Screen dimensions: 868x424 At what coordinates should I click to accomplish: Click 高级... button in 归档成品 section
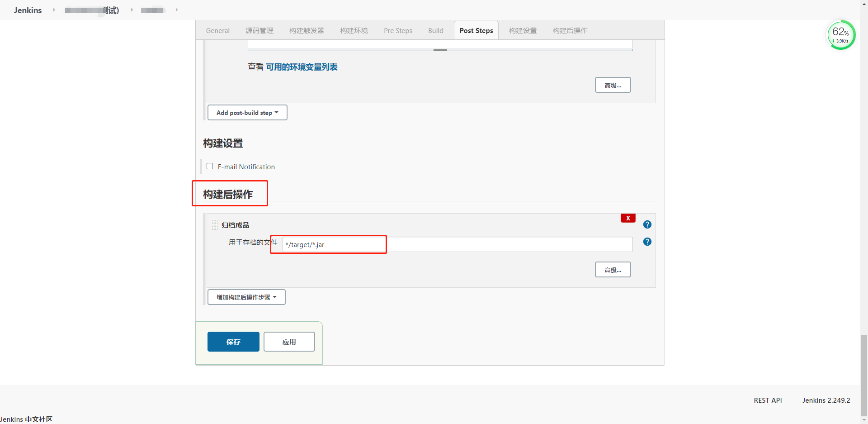(613, 270)
